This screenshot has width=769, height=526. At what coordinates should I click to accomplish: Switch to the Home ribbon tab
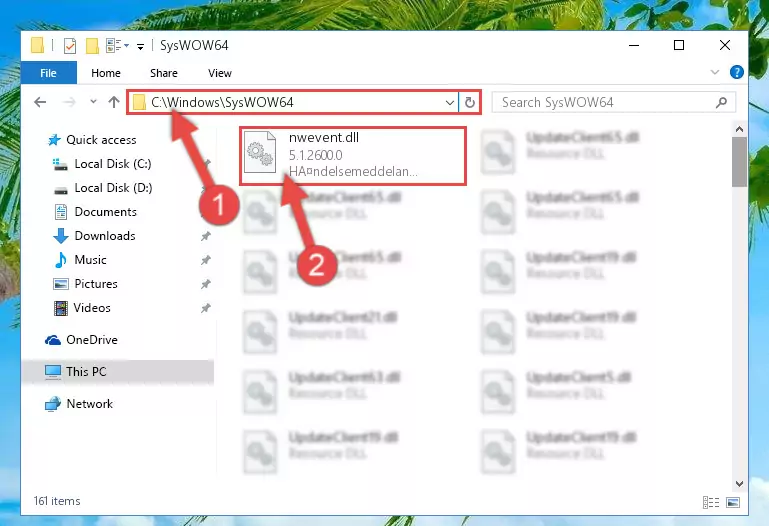click(106, 73)
